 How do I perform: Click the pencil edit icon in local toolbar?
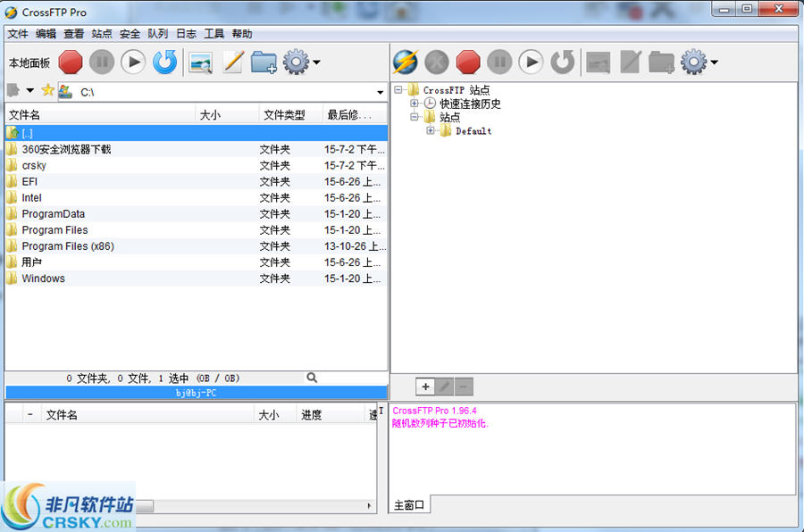pos(233,62)
